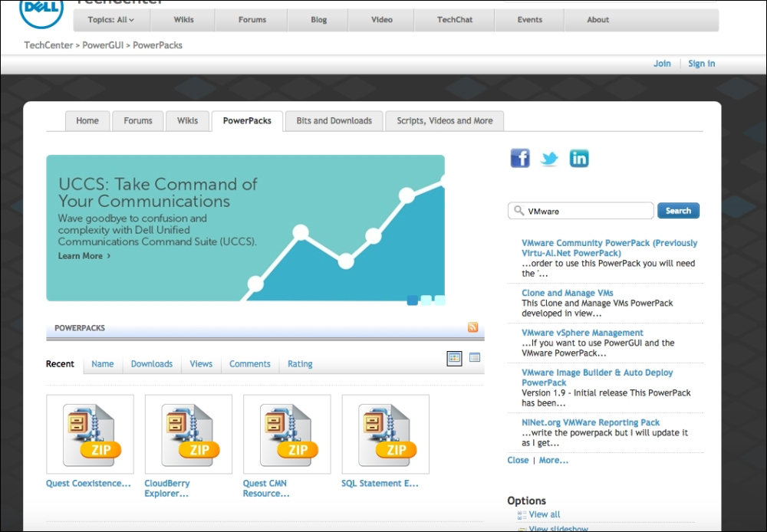Select the third banner carousel dot
Screen dimensions: 767x532
point(439,300)
